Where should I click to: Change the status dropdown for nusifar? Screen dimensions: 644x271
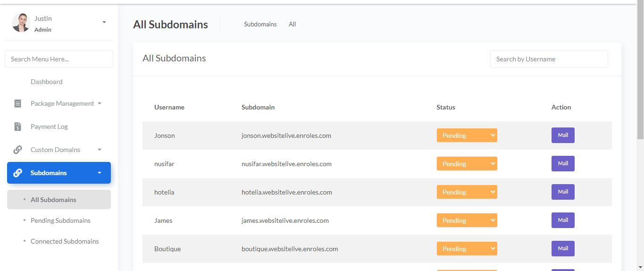pyautogui.click(x=467, y=164)
